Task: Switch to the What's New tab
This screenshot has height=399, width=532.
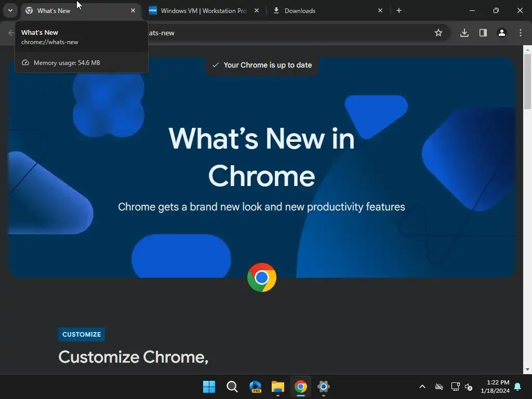Action: pyautogui.click(x=82, y=11)
